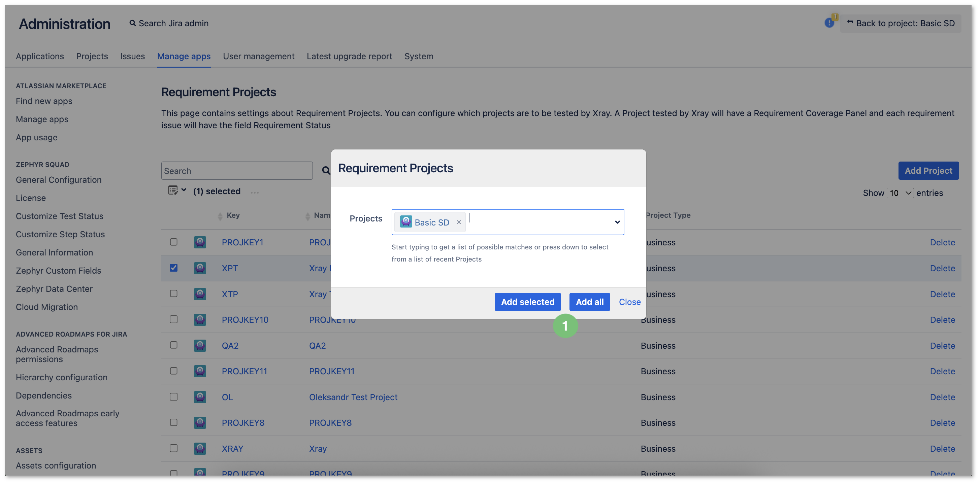The image size is (980, 484).
Task: Open Manage apps in the sidebar
Action: click(42, 119)
